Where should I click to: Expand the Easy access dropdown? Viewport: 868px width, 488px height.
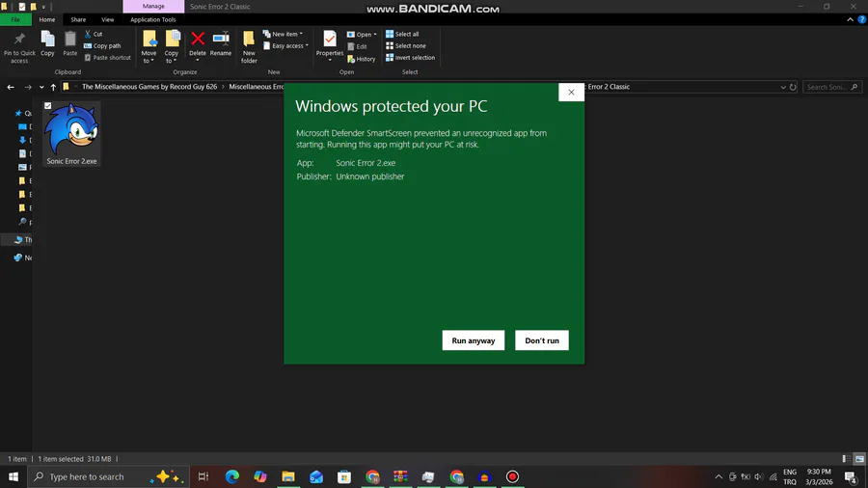[285, 46]
